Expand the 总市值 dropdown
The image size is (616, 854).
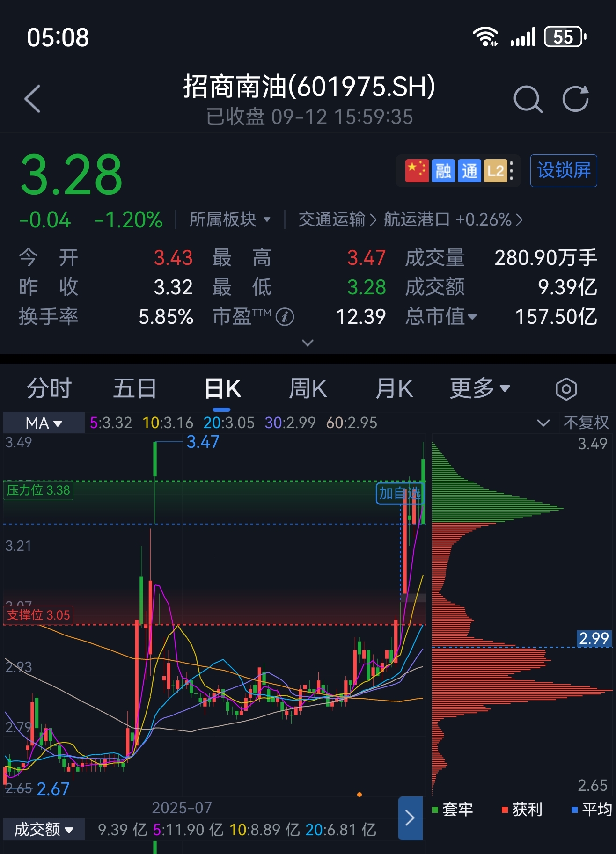tap(441, 317)
